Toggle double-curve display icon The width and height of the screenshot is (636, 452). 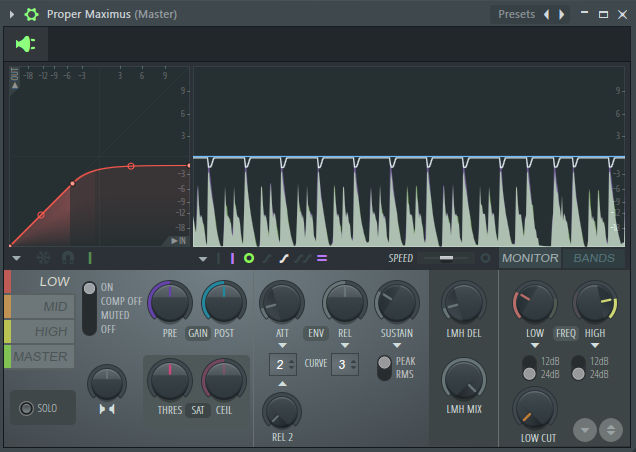click(x=303, y=258)
